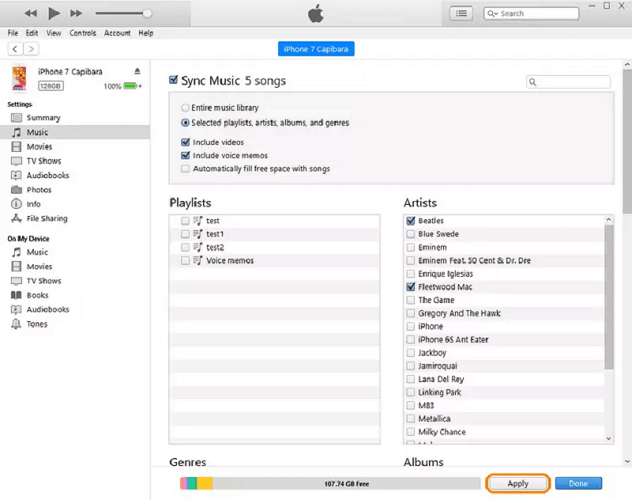Open Photos in the Settings sidebar

click(39, 189)
